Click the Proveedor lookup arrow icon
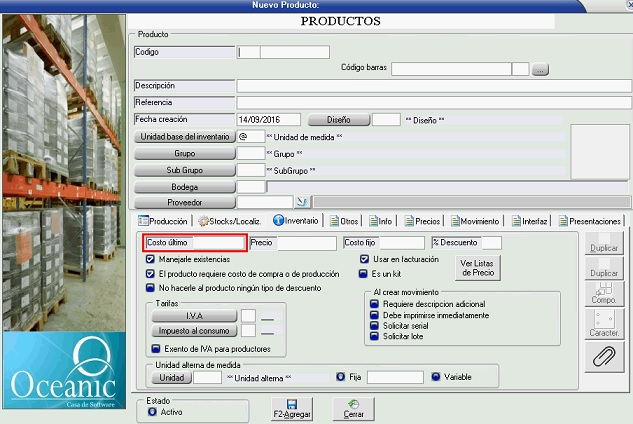Image resolution: width=633 pixels, height=424 pixels. [x=274, y=202]
